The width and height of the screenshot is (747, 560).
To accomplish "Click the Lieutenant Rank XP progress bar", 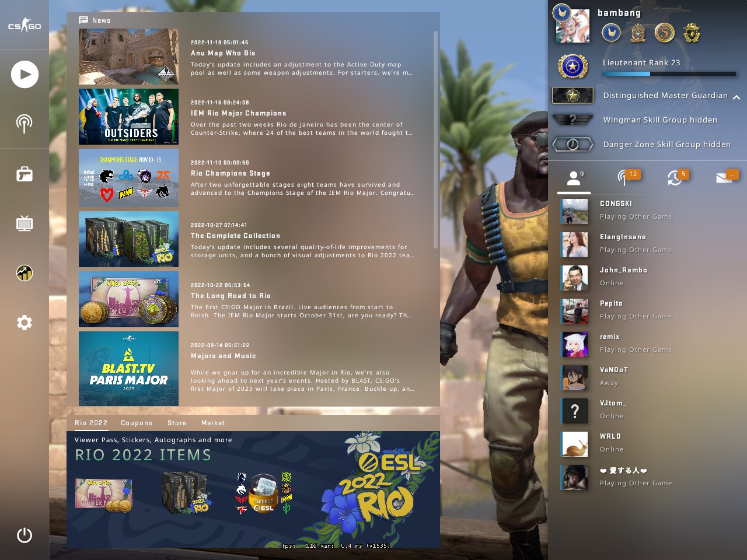I will (669, 74).
